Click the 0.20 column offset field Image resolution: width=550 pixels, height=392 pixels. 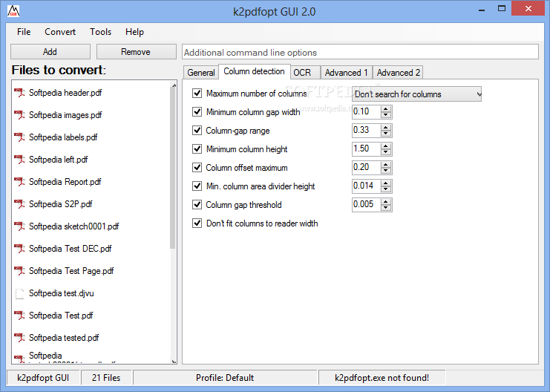click(367, 168)
